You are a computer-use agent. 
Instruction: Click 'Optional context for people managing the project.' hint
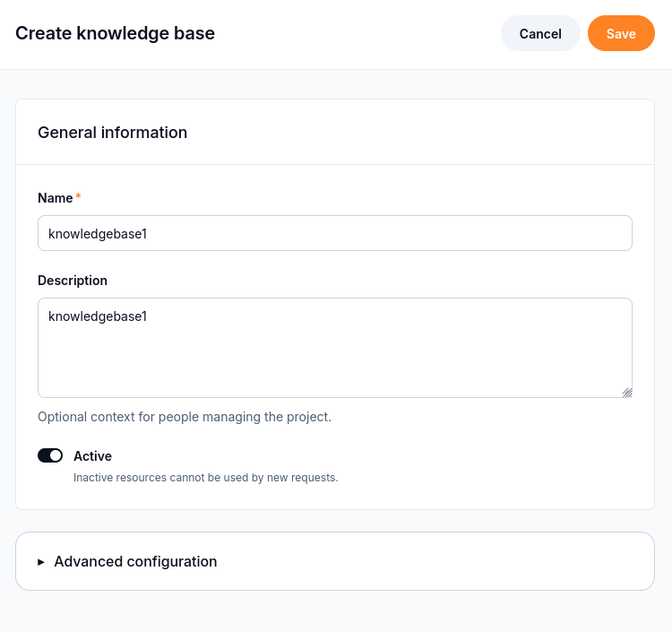[x=185, y=417]
